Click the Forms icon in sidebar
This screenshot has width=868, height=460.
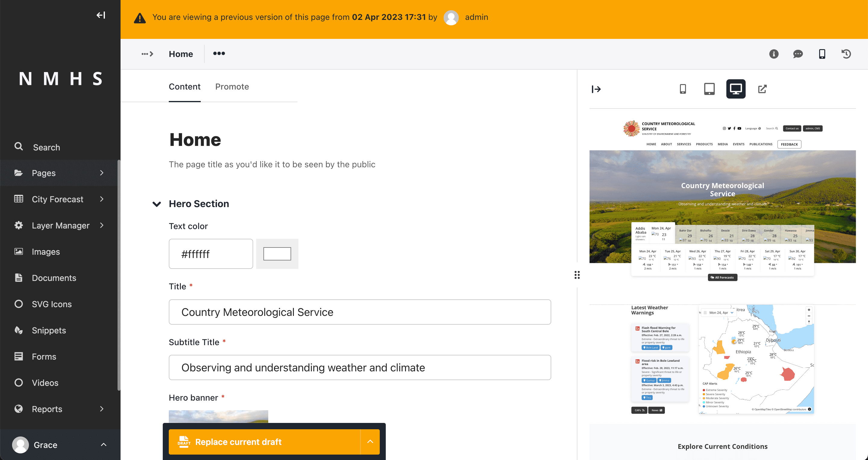click(18, 356)
